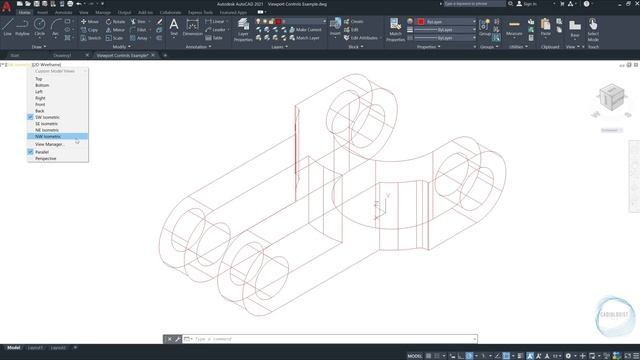The width and height of the screenshot is (640, 360).
Task: Expand the Block panel
Action: 356,47
